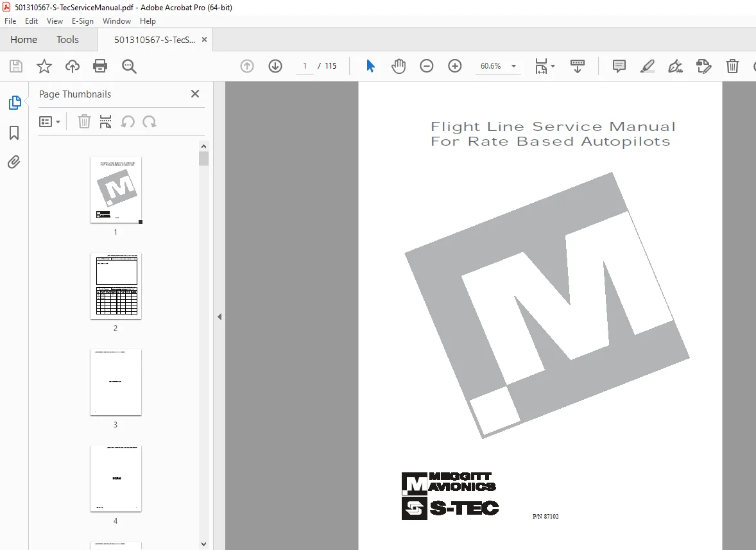The height and width of the screenshot is (550, 756).
Task: Expand the fit page tool dropdown arrow
Action: (553, 66)
